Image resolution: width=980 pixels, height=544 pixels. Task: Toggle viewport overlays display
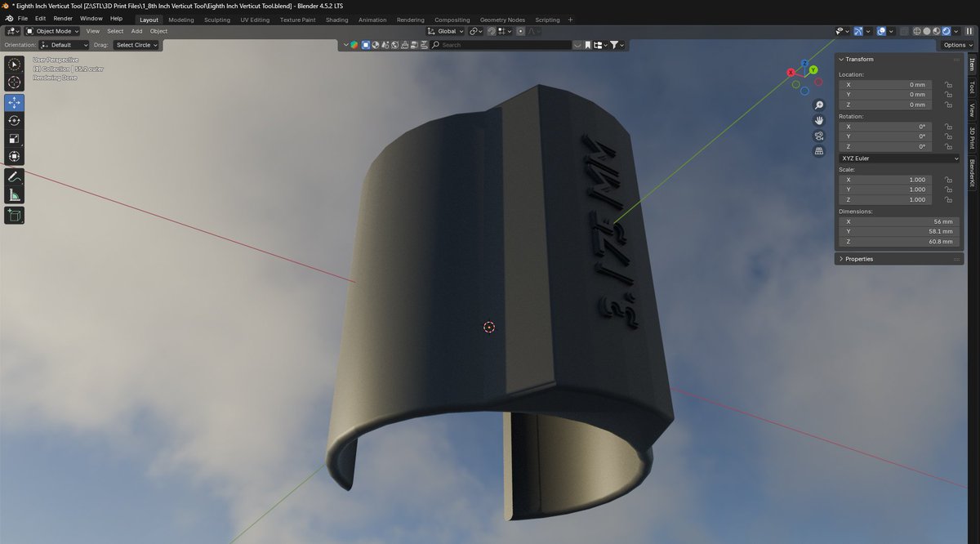coord(882,31)
